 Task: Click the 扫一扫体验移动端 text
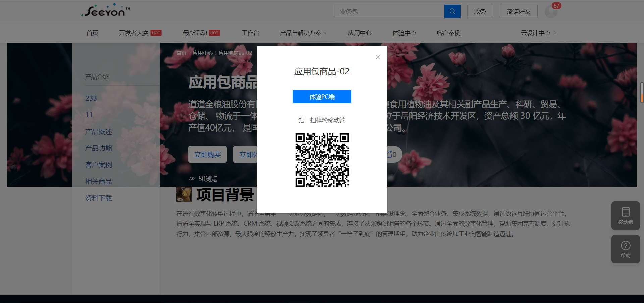pos(322,120)
